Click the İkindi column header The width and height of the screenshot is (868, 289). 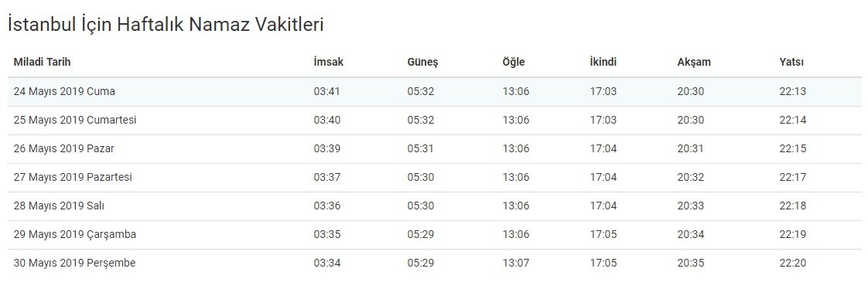point(603,62)
